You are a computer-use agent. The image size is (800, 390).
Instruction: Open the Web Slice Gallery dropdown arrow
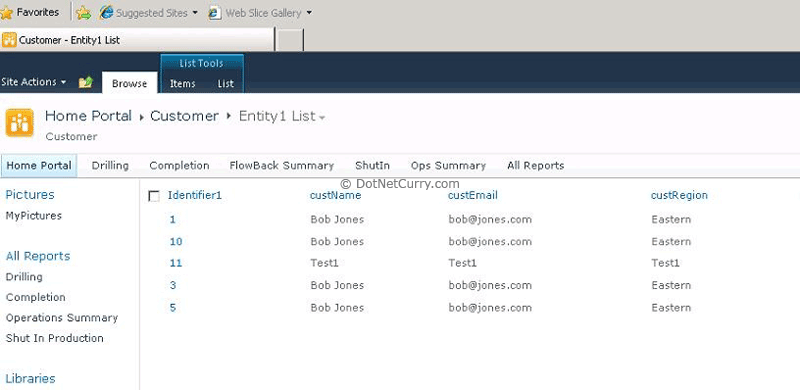309,13
